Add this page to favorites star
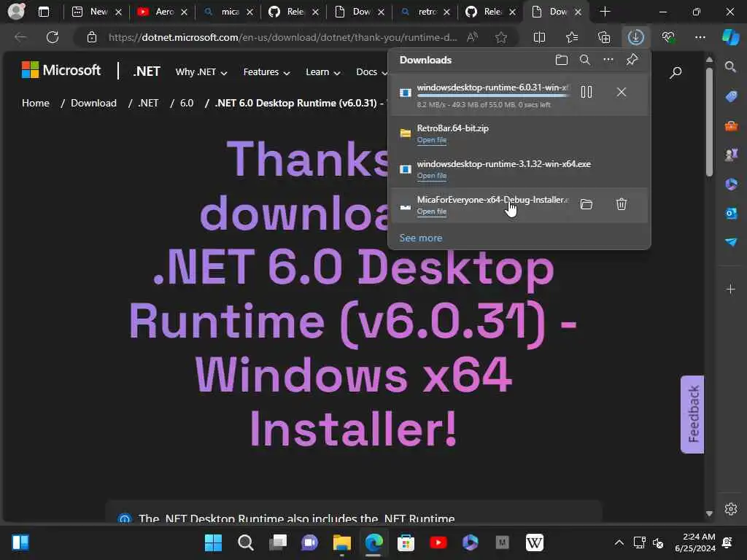The image size is (747, 560). point(500,37)
